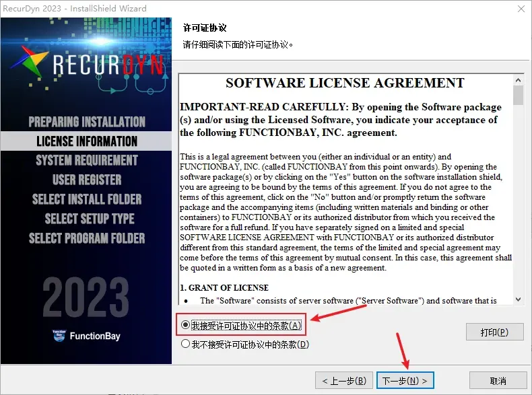Viewport: 532px width, 395px height.
Task: Select the do not accept terms radio button
Action: tap(185, 344)
